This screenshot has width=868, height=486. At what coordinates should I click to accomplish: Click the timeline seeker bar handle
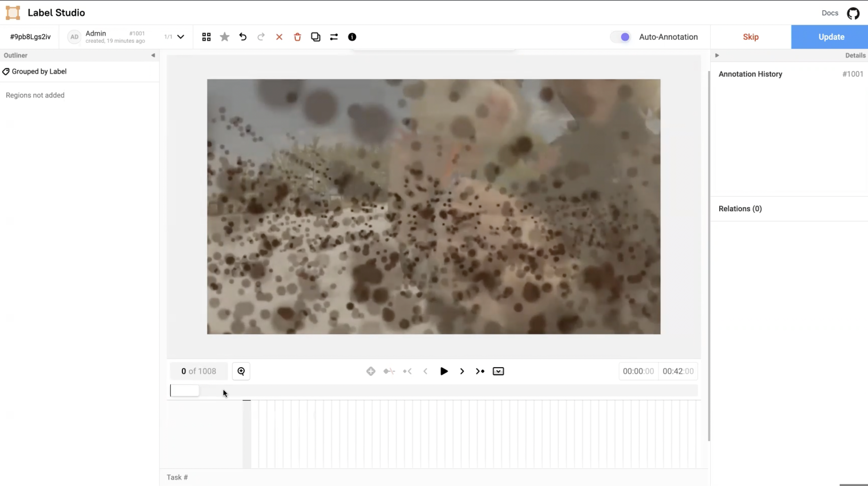pos(185,391)
